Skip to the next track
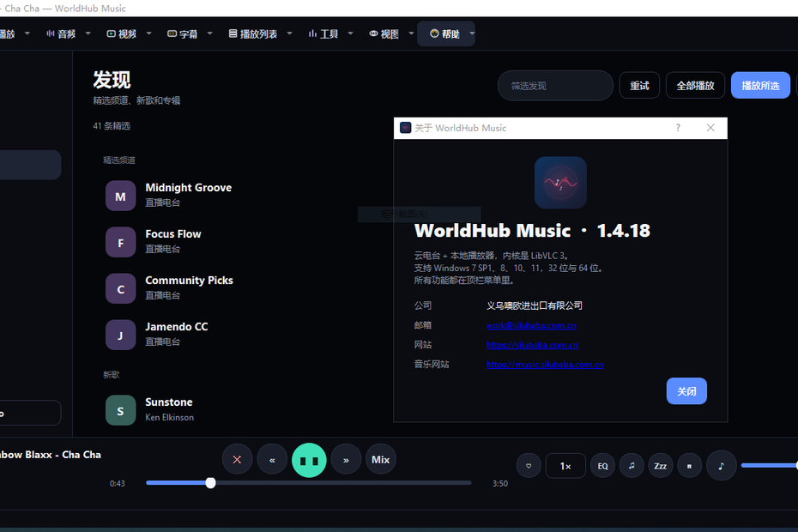This screenshot has height=532, width=798. pyautogui.click(x=346, y=460)
